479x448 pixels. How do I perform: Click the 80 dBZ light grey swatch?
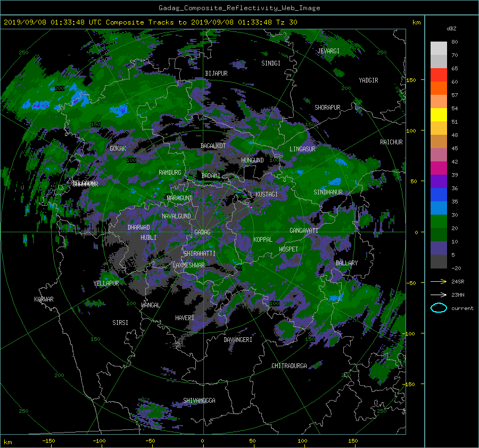tap(439, 48)
